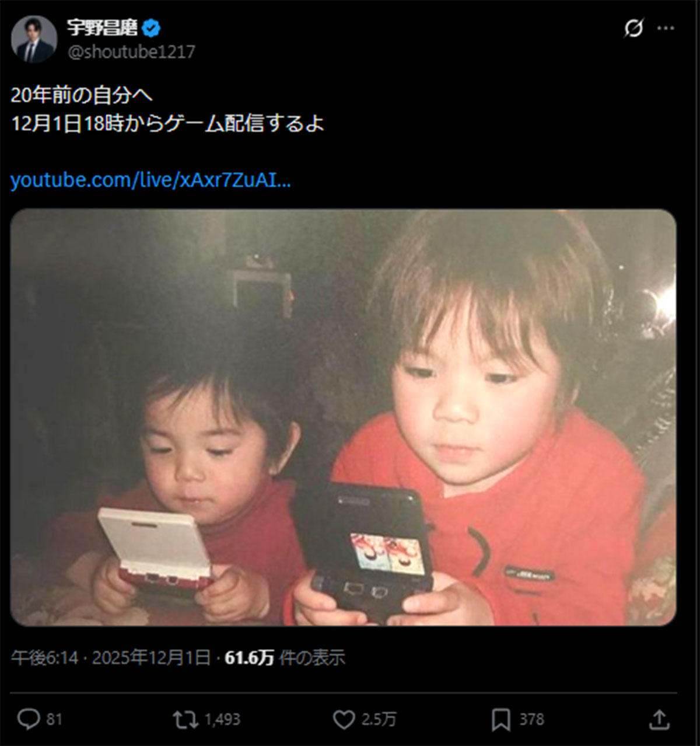Open the youtube.com/live link
Screen dimensions: 700x746
pos(150,180)
